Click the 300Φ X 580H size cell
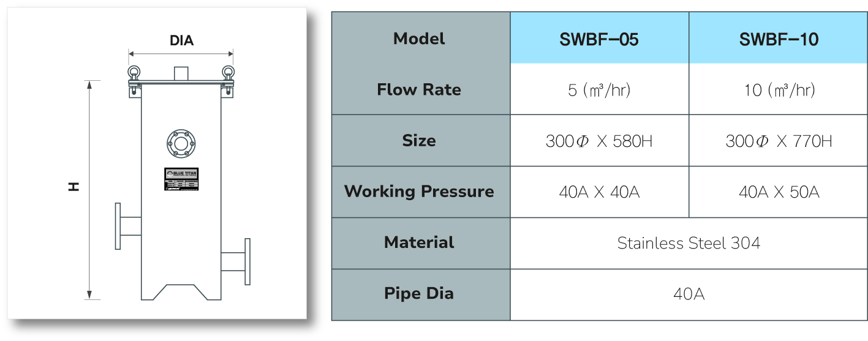Image resolution: width=868 pixels, height=341 pixels. [599, 140]
